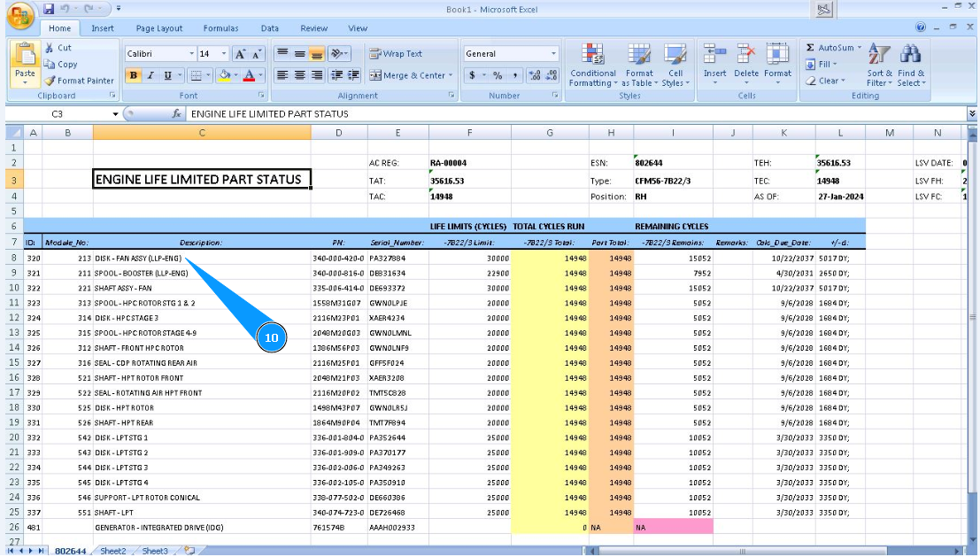Select the pink NA cell in row 26

673,527
